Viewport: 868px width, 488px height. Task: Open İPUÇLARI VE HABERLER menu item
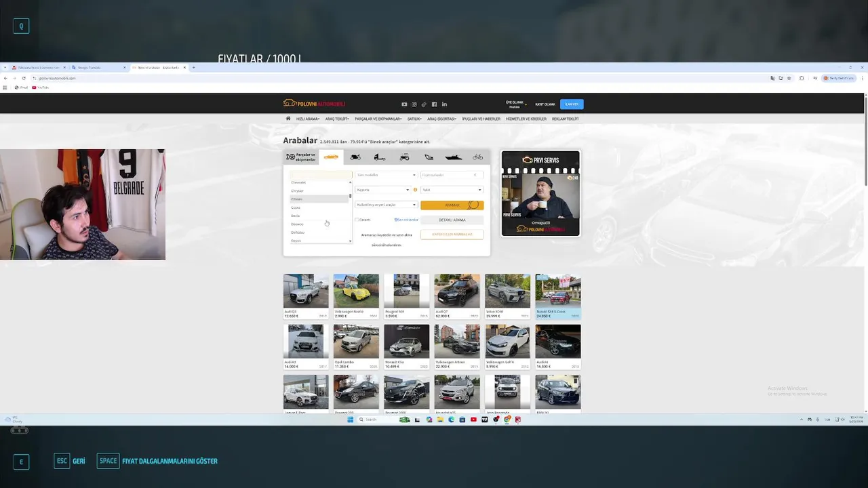tap(481, 119)
